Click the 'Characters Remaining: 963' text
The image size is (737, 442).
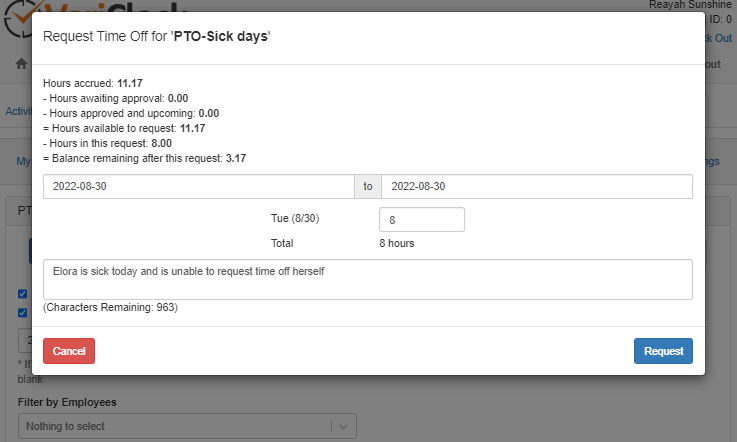[x=110, y=308]
